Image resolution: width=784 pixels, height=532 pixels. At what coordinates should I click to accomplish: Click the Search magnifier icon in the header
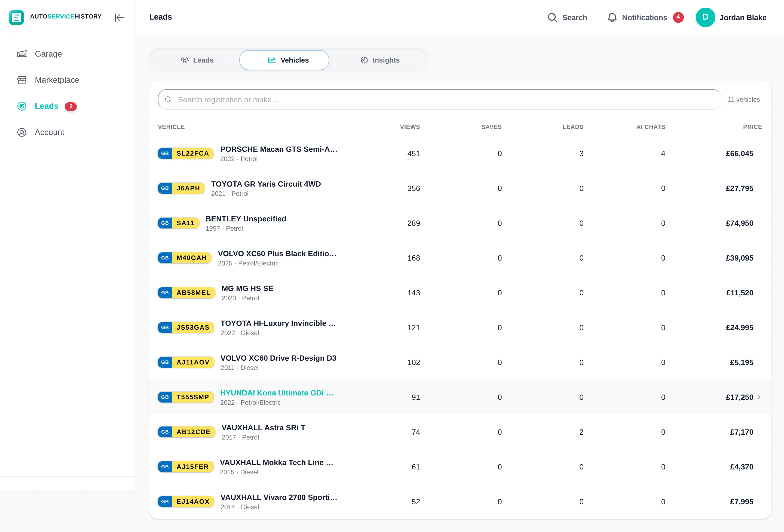coord(552,17)
